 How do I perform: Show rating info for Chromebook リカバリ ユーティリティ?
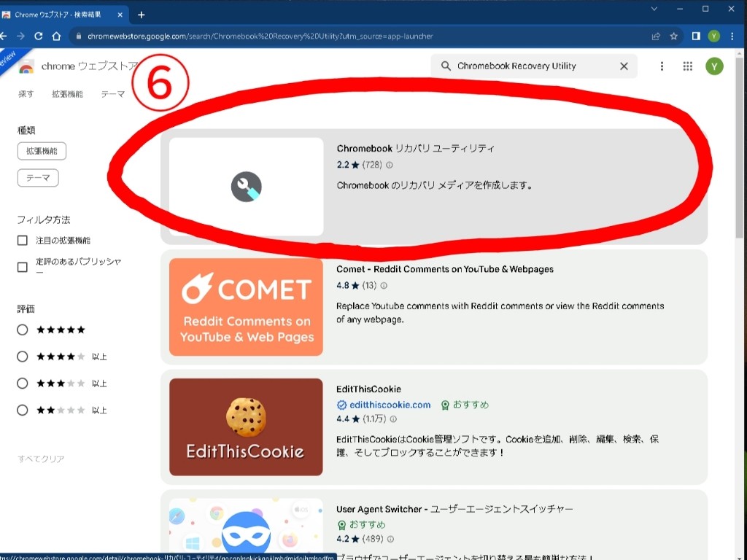[390, 166]
